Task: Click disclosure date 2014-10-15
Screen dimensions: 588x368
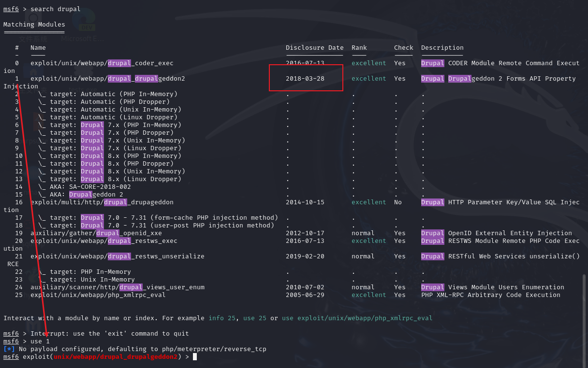Action: [x=305, y=202]
